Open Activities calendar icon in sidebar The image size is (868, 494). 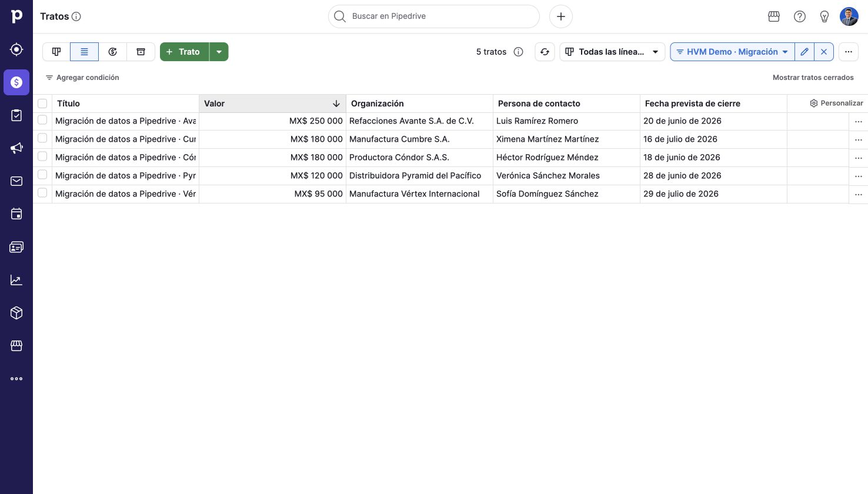point(16,214)
